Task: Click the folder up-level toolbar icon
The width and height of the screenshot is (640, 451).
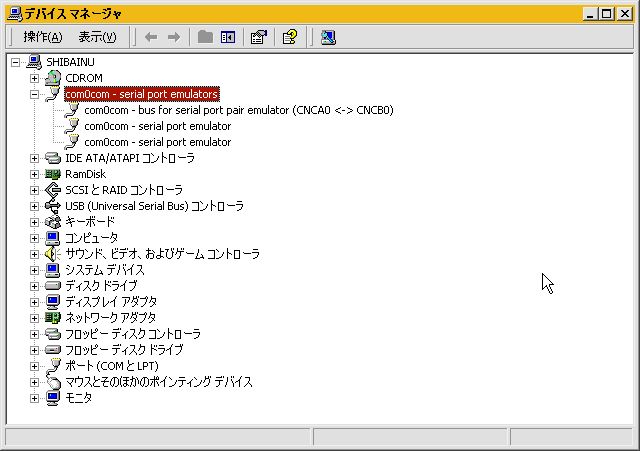Action: [205, 37]
